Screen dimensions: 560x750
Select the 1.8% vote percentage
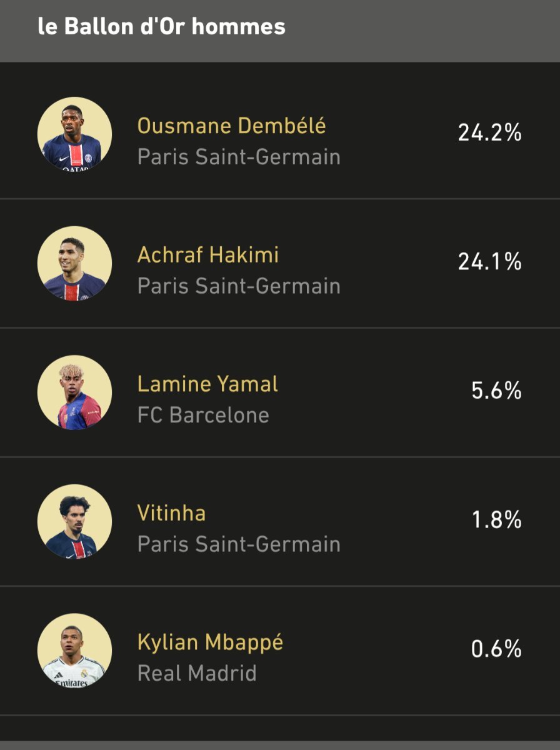pyautogui.click(x=496, y=520)
